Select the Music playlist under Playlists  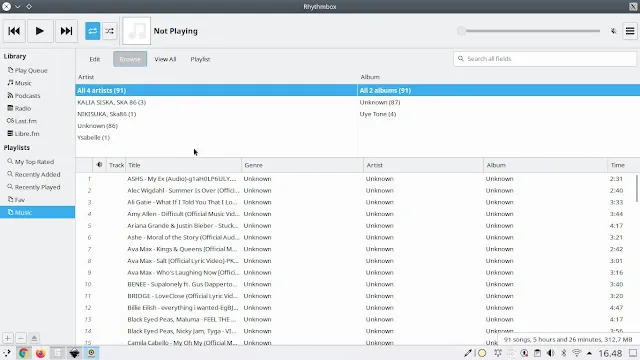[38, 213]
